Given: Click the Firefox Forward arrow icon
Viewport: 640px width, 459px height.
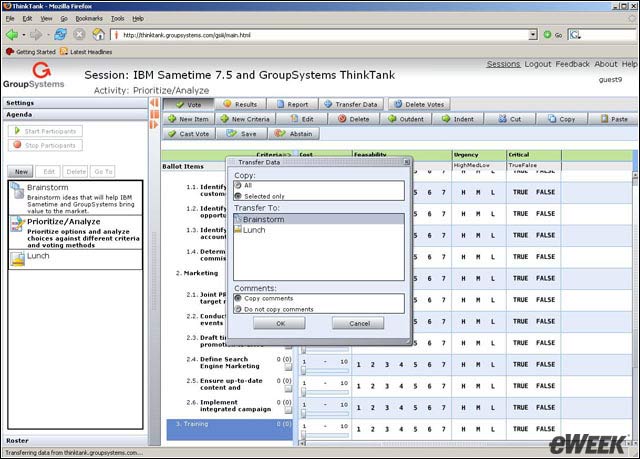Looking at the screenshot, I should coord(36,35).
